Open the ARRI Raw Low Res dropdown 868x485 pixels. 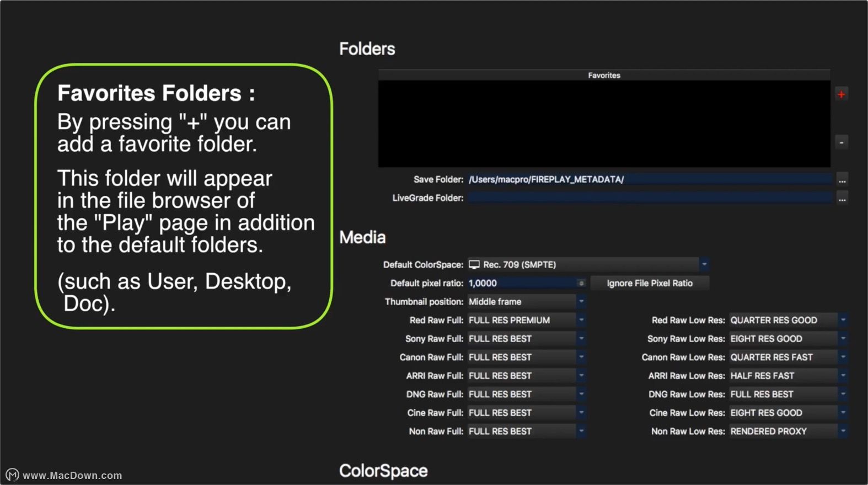click(788, 376)
